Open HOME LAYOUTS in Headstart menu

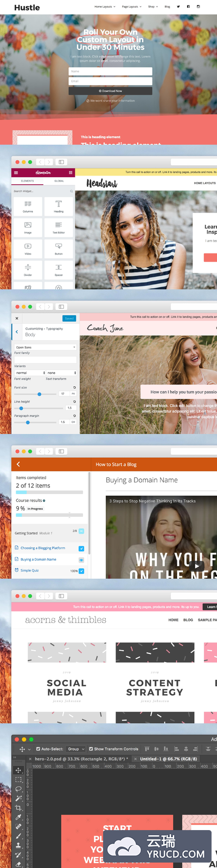(x=205, y=183)
